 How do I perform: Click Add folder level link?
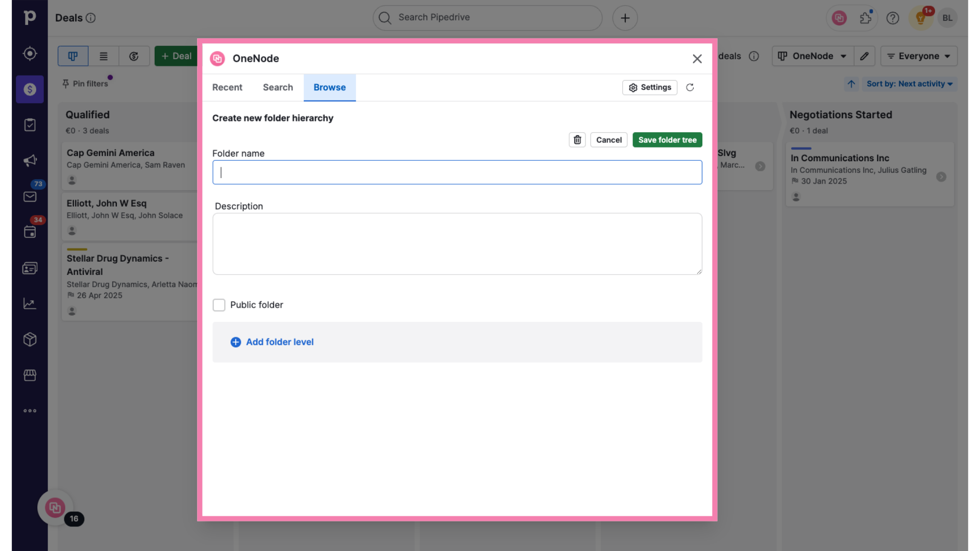[x=272, y=342]
